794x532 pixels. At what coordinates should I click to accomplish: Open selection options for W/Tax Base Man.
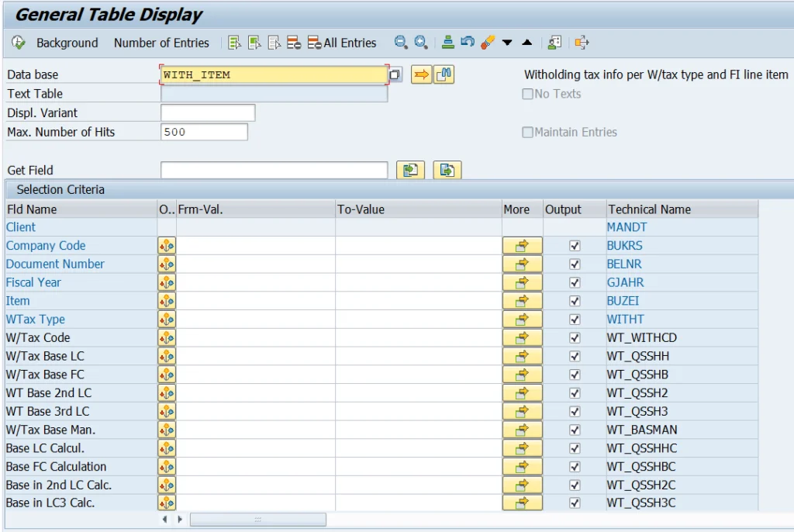(x=167, y=430)
